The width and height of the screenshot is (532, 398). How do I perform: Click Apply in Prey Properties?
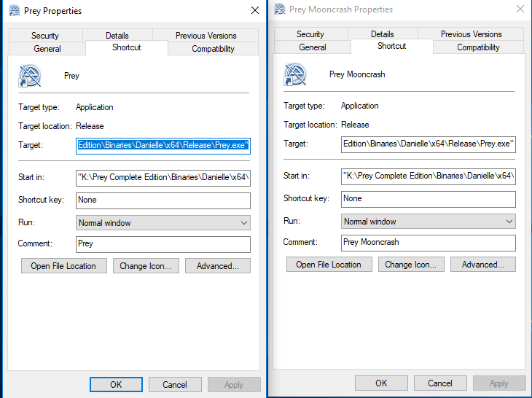click(234, 384)
